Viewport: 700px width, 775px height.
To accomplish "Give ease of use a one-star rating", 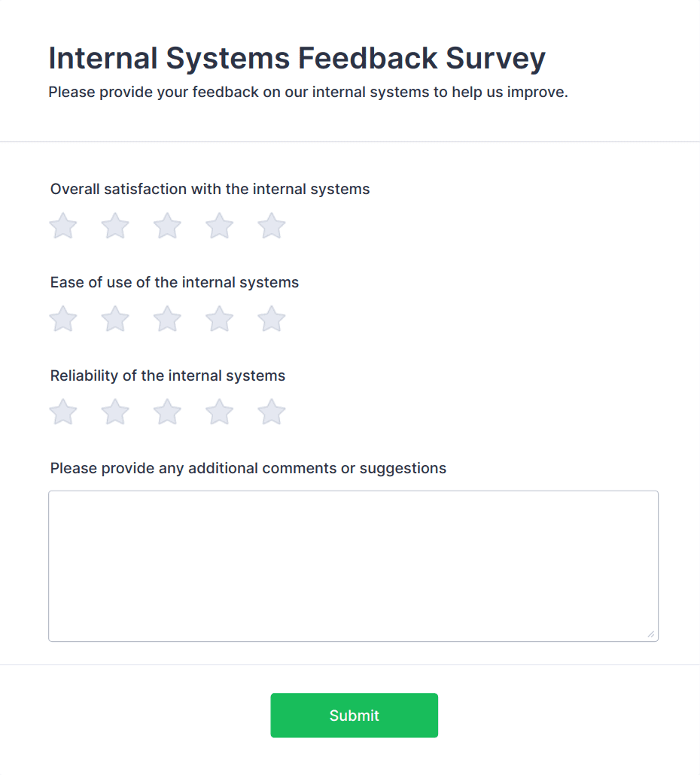I will 62,318.
